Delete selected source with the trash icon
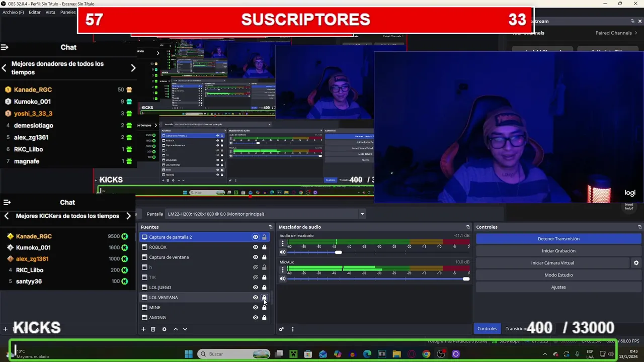This screenshot has height=362, width=644. tap(153, 329)
